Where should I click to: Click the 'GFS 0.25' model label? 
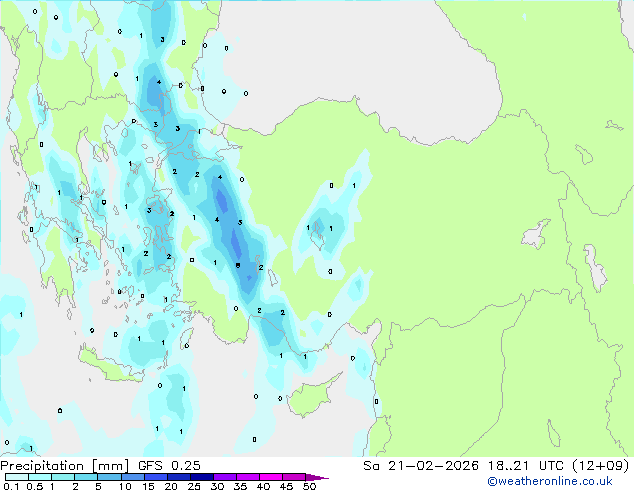point(169,466)
